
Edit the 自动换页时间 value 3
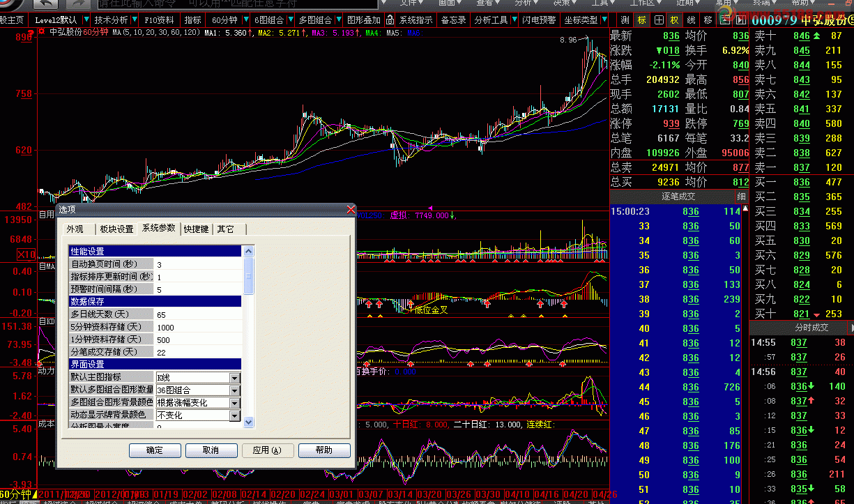point(197,265)
